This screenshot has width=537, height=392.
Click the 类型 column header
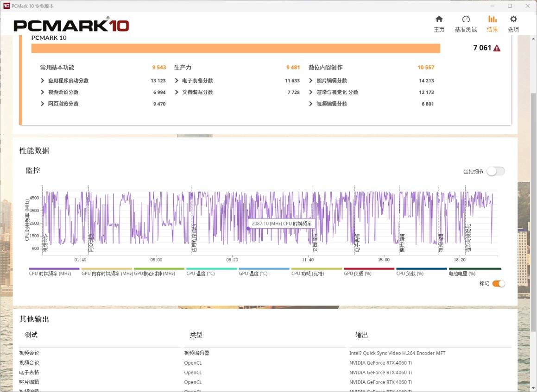(196, 335)
